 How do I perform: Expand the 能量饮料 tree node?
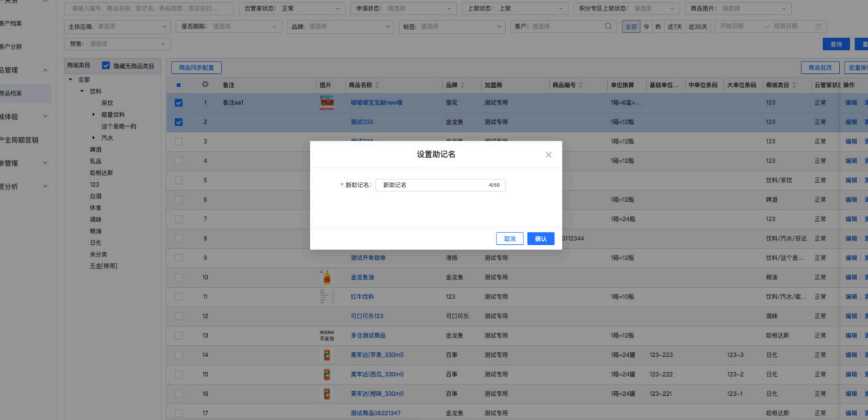(x=94, y=115)
